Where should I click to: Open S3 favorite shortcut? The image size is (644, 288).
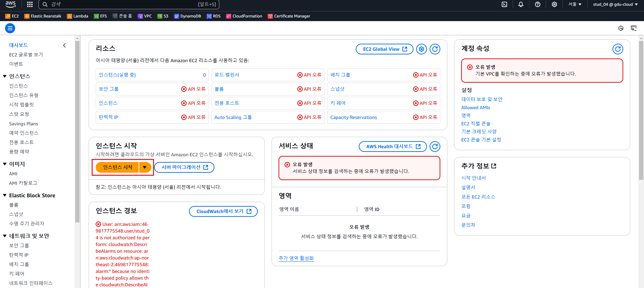163,16
